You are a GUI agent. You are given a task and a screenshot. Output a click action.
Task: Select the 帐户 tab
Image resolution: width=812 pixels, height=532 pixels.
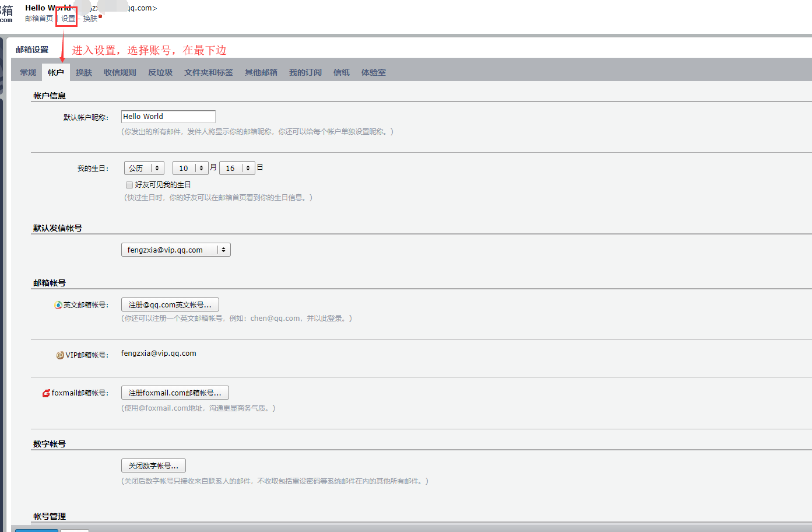click(x=56, y=72)
